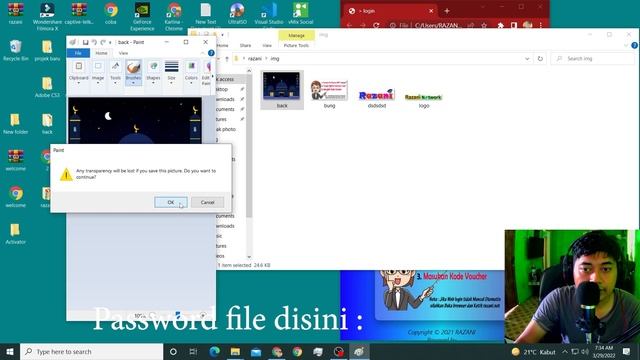Open the Windows Start menu

tap(10, 351)
